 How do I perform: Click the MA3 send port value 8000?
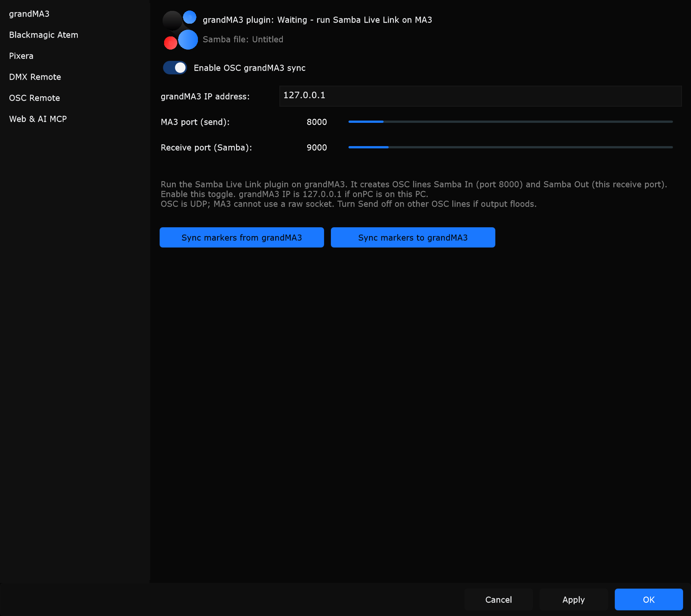pyautogui.click(x=317, y=122)
